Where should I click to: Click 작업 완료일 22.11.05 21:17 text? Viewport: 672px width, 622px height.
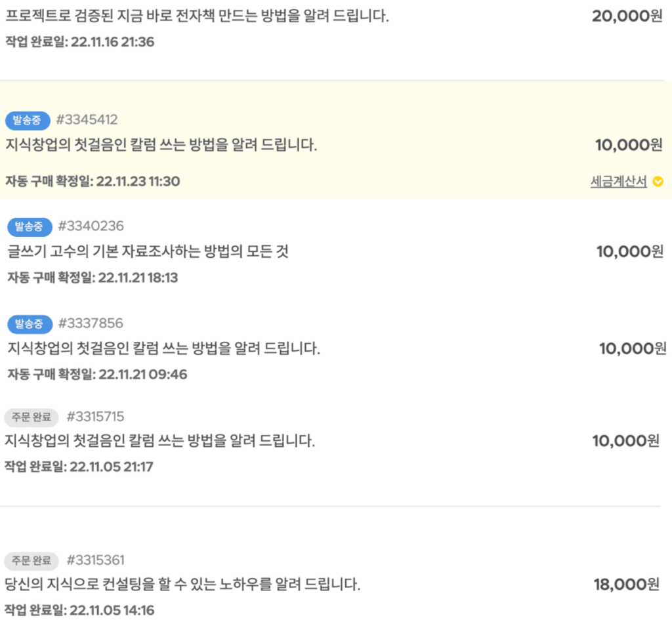click(79, 466)
